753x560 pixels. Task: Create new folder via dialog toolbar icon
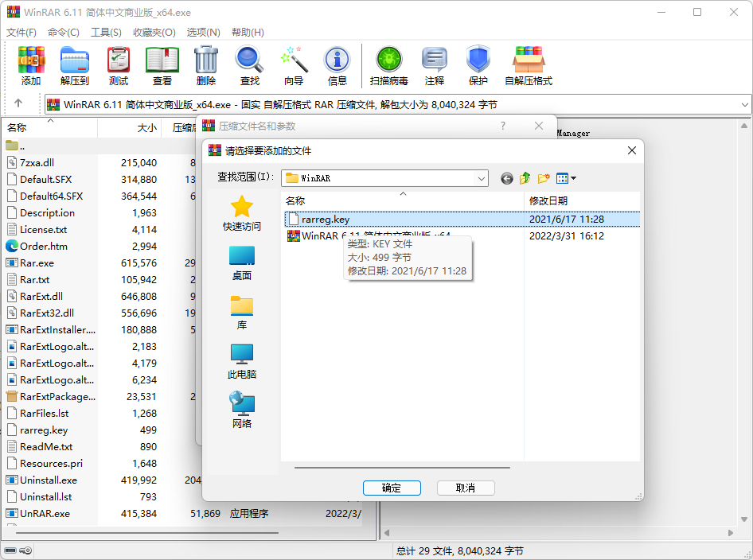click(544, 178)
